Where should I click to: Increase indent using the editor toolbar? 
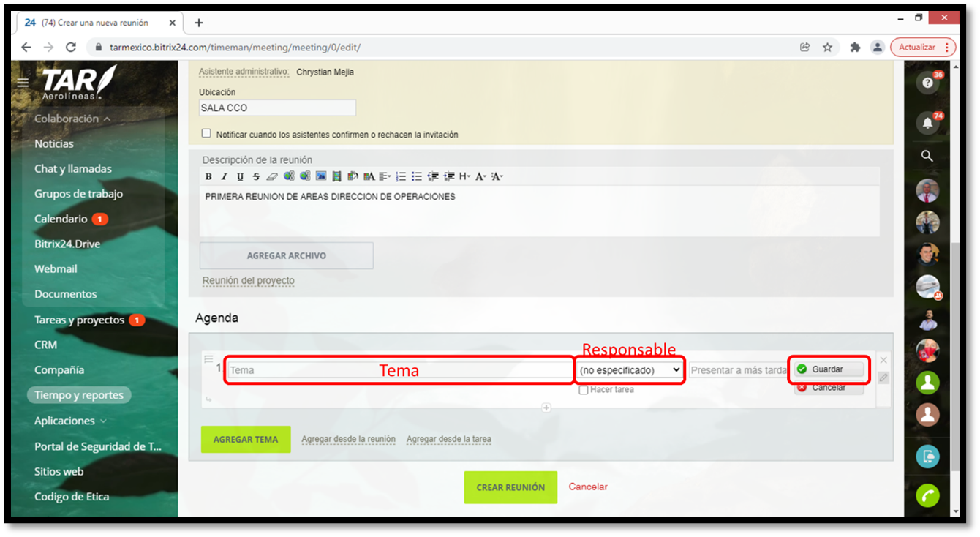(448, 176)
